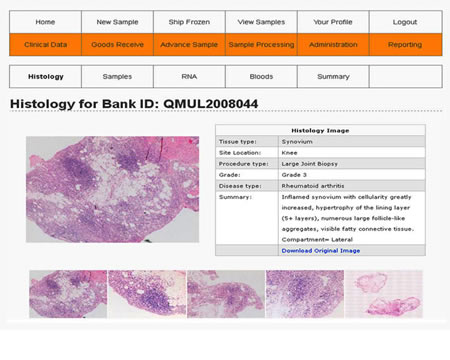Open Advance Sample

pyautogui.click(x=189, y=44)
